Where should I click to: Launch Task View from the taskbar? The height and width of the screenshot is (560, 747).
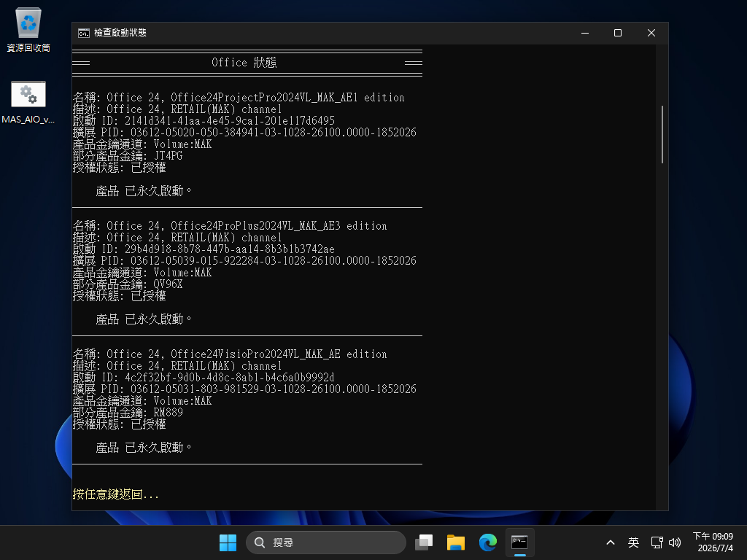coord(424,542)
